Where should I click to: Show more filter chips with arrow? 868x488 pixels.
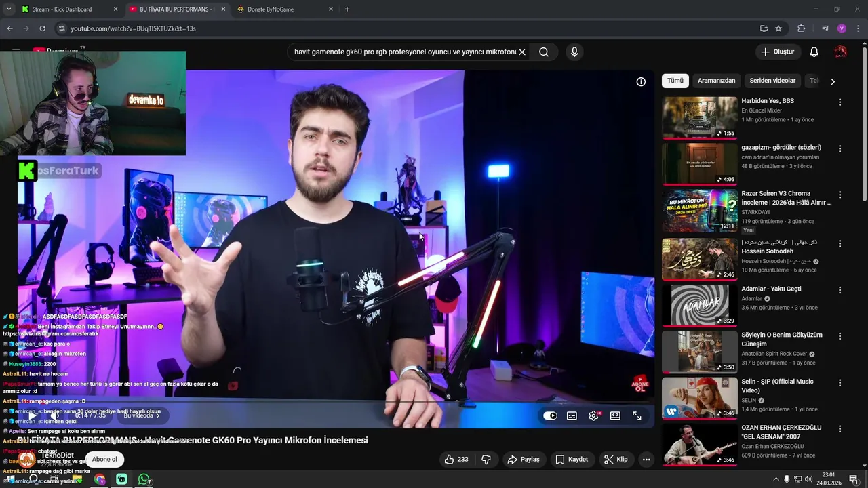833,81
